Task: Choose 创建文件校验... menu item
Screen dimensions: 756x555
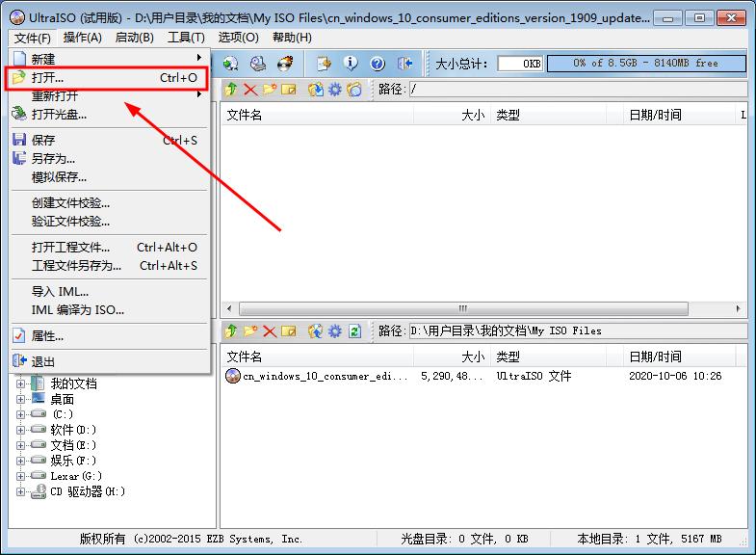Action: tap(110, 203)
